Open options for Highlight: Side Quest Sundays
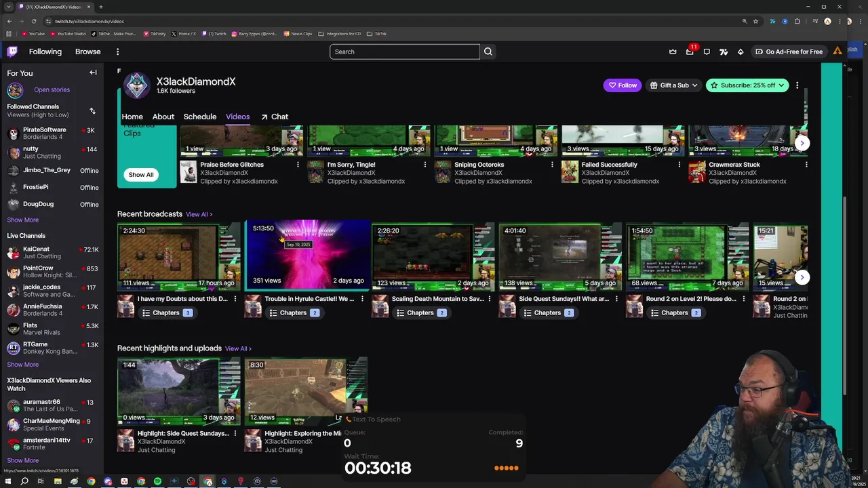This screenshot has width=868, height=488. click(x=235, y=434)
